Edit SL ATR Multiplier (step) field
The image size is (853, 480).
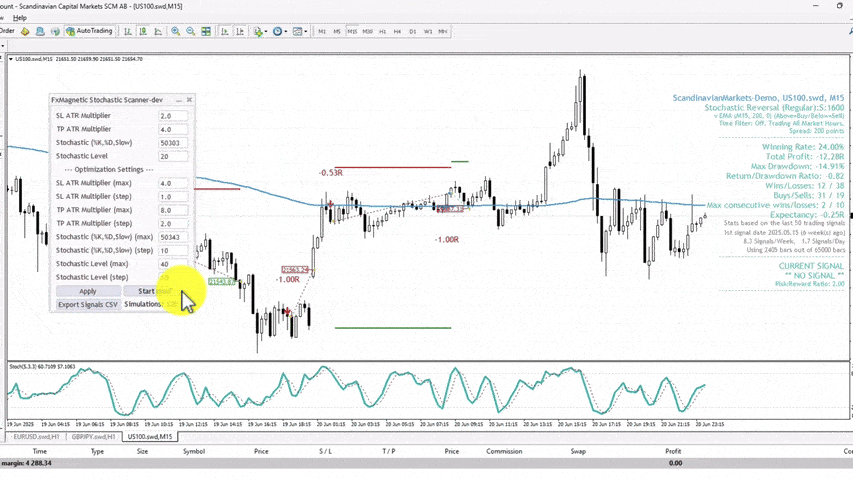173,196
